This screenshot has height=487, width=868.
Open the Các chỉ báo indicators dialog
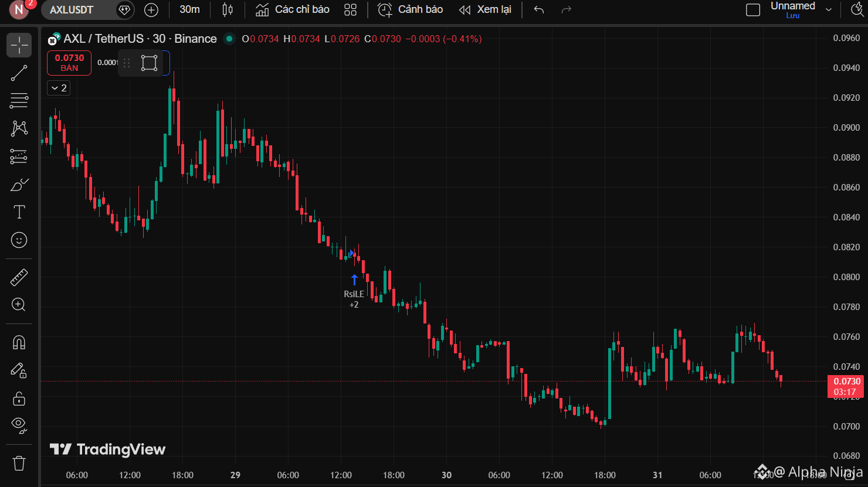[x=292, y=10]
